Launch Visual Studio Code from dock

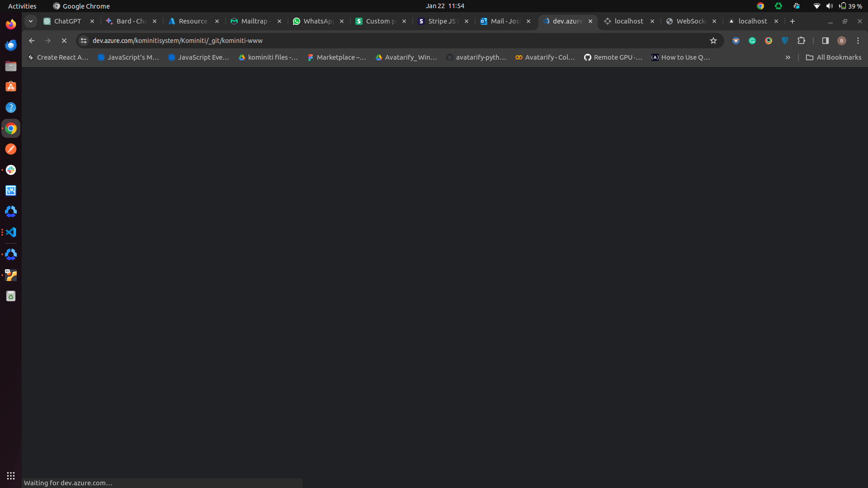click(x=11, y=232)
